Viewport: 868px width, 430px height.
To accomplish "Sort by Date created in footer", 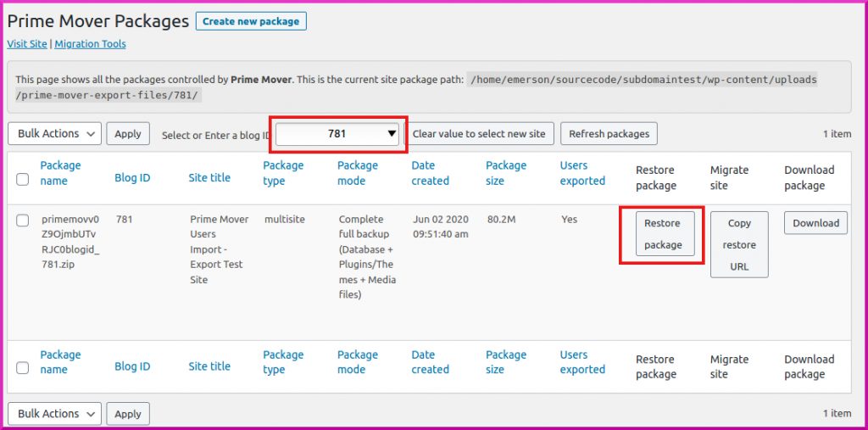I will [430, 362].
